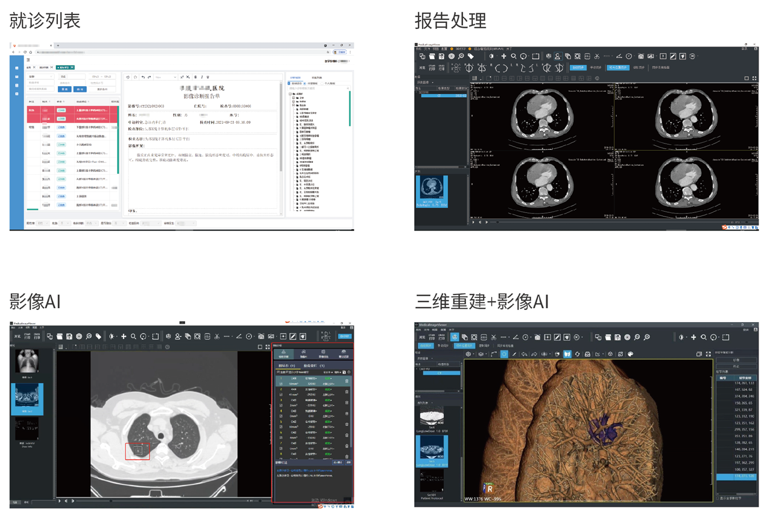
Task: Click the blue 自动同步 button in 报告处理 viewer
Action: click(578, 68)
